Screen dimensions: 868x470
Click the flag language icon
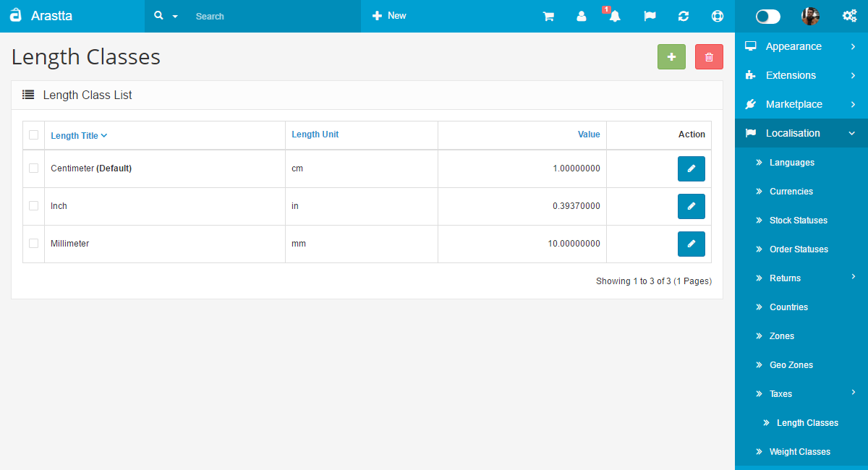click(x=650, y=16)
